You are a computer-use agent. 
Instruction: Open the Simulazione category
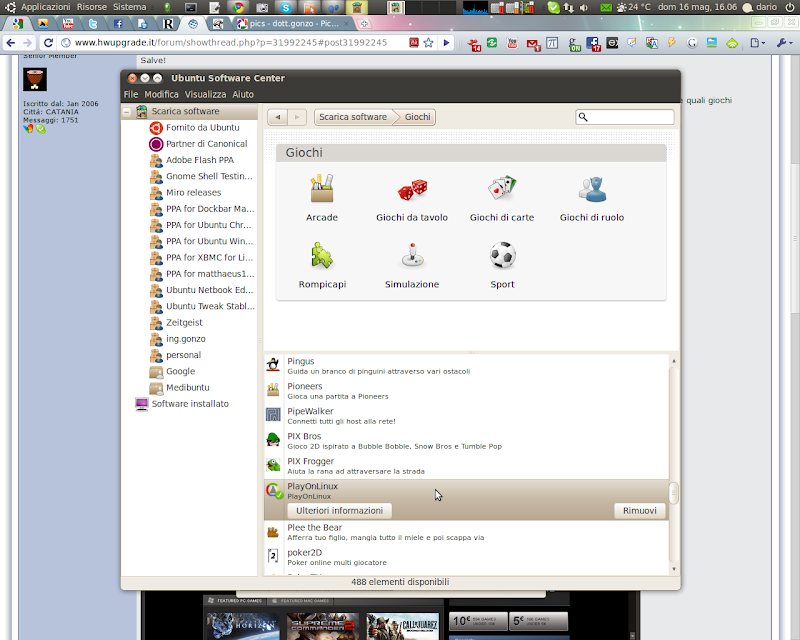coord(412,265)
